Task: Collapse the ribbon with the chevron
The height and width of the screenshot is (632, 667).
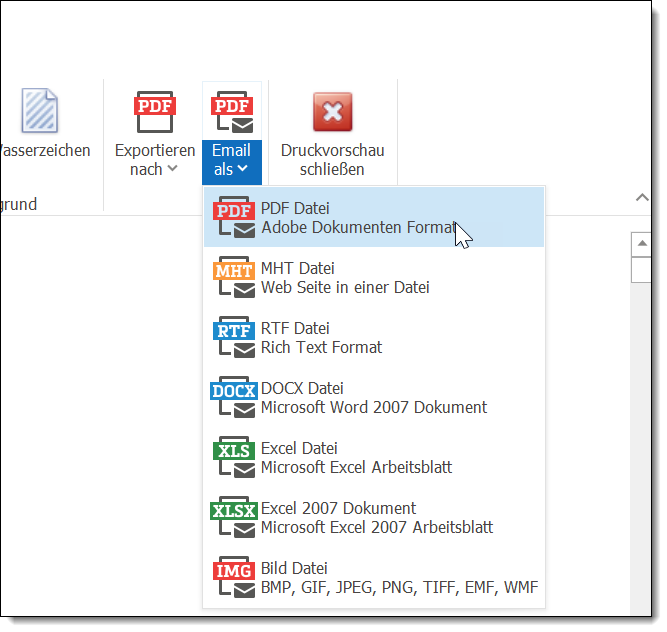Action: (x=643, y=198)
